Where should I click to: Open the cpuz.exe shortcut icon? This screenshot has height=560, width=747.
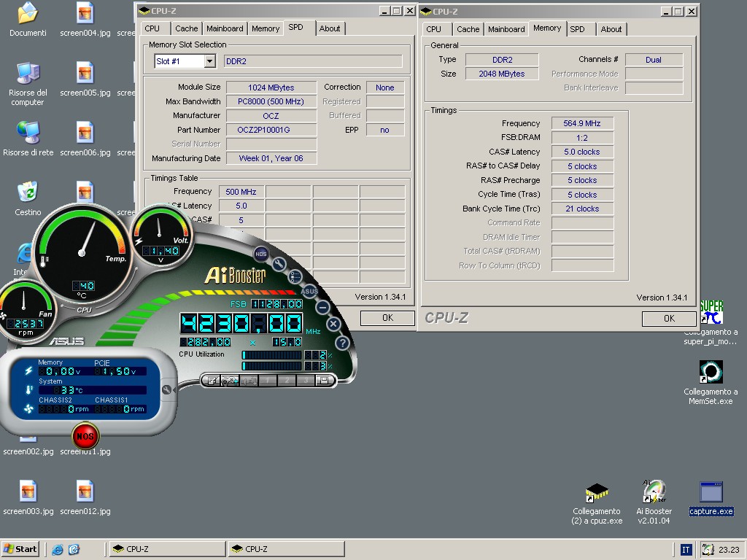tap(597, 503)
